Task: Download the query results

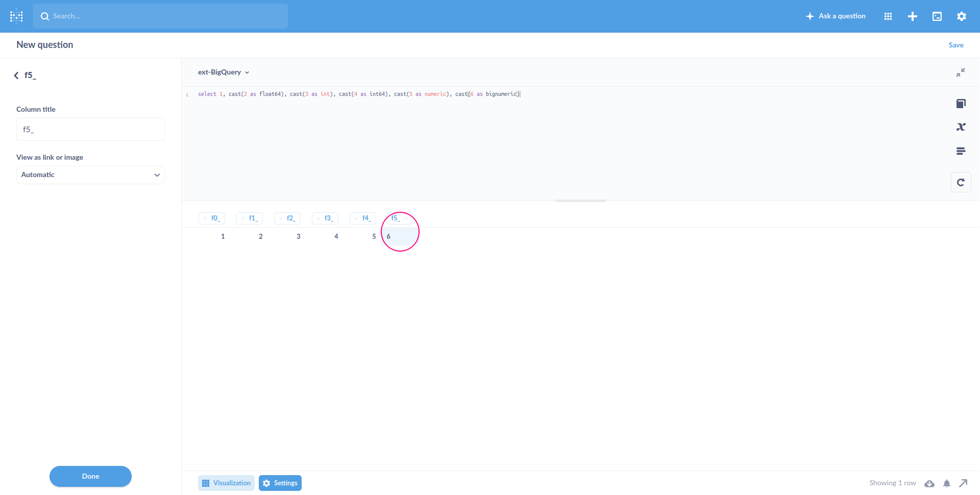Action: click(929, 483)
